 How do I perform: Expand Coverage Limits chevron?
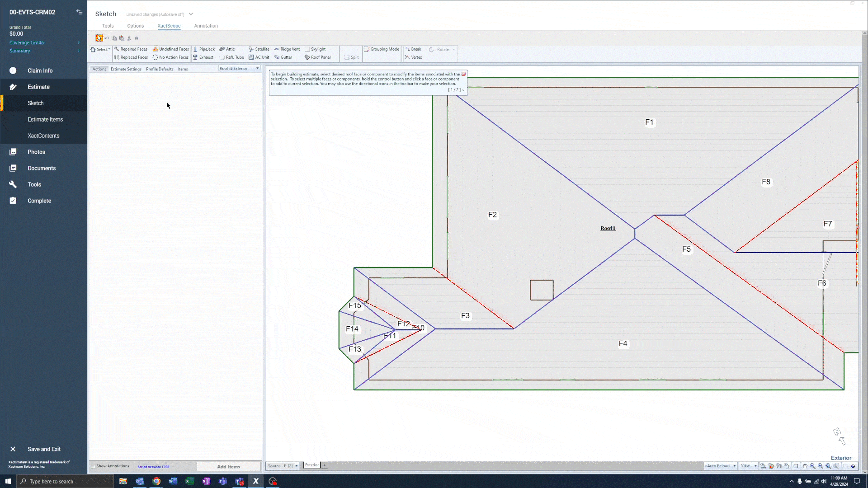pos(79,43)
